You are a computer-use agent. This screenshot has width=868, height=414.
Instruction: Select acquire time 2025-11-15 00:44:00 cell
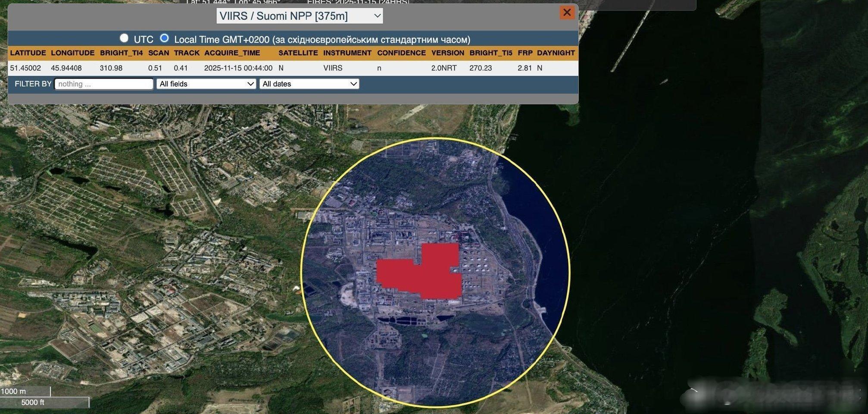coord(238,68)
